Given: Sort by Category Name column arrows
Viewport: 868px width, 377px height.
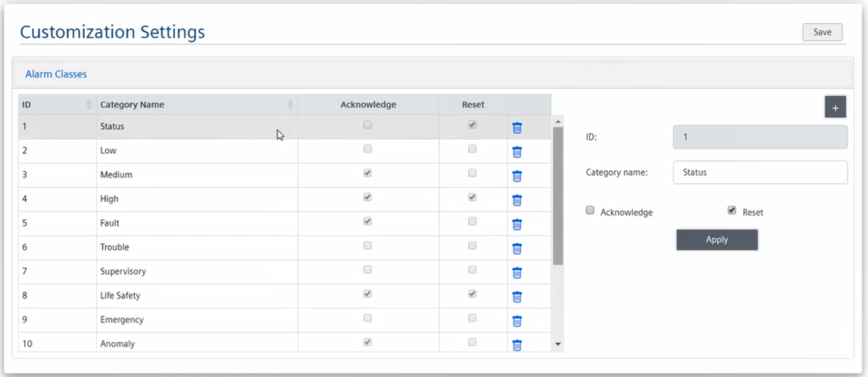Looking at the screenshot, I should pos(290,105).
